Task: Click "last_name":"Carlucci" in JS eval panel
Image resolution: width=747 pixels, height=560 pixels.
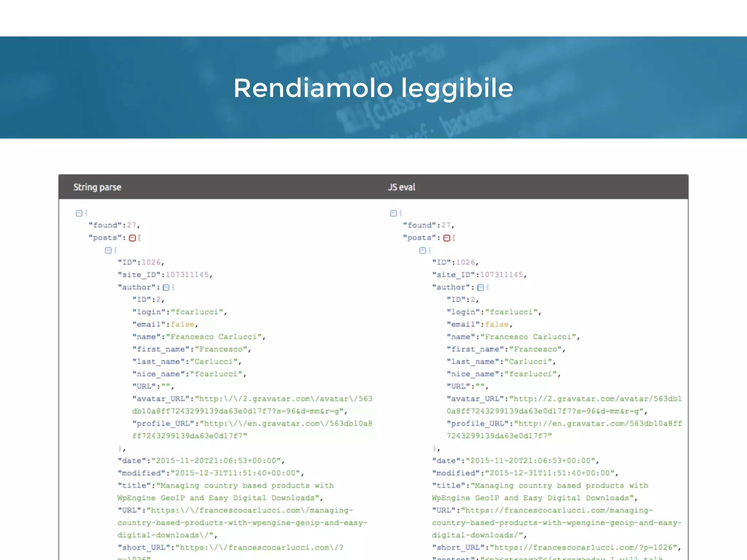Action: [x=502, y=362]
